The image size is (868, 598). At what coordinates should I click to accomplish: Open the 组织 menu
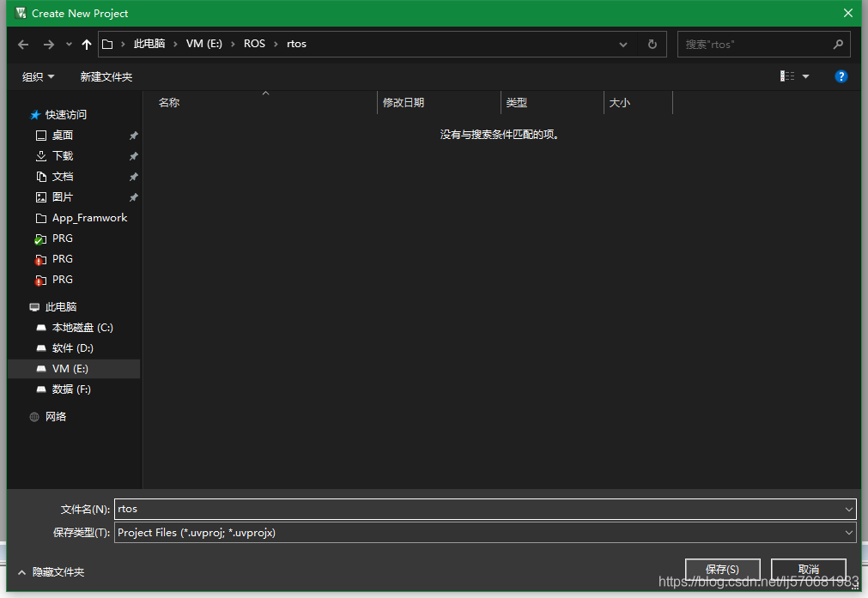click(38, 77)
